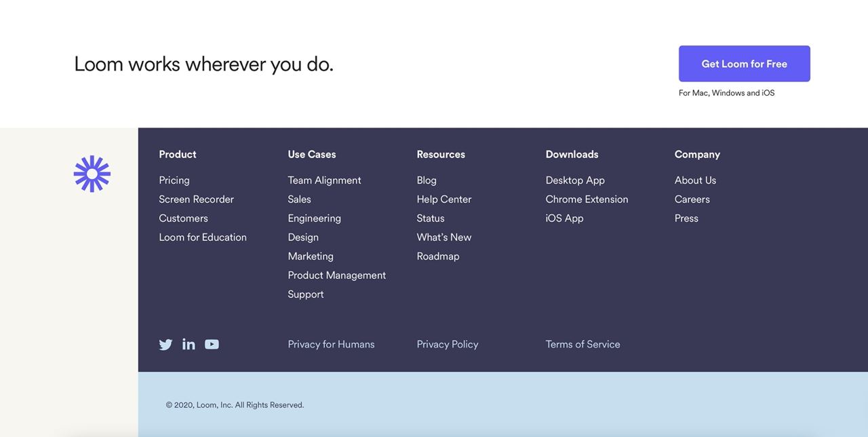Screen dimensions: 868x437
Task: Go to the Marketing use case
Action: pos(311,256)
